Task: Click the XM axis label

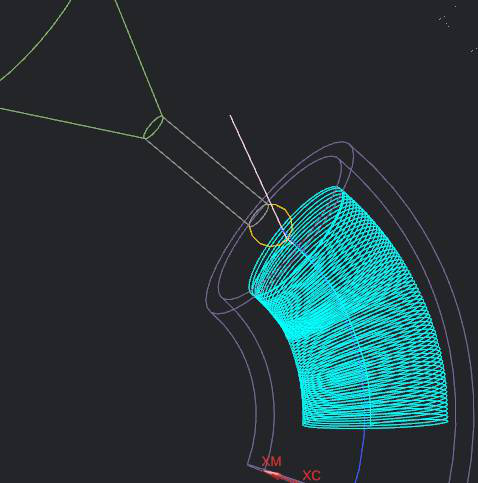Action: 272,462
